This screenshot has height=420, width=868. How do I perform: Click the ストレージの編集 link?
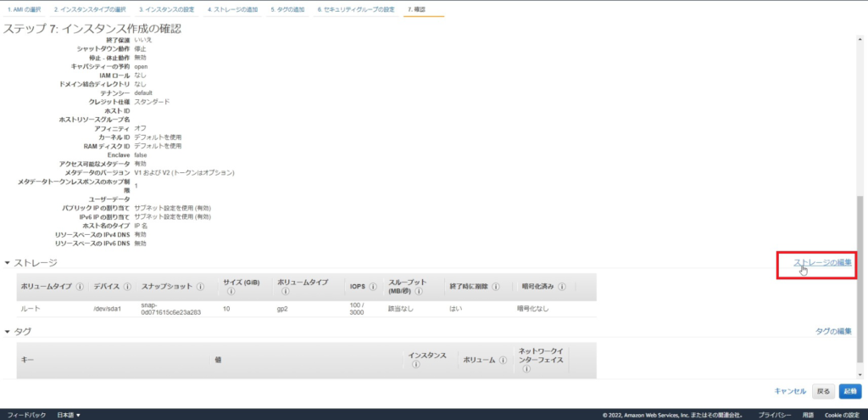click(822, 263)
